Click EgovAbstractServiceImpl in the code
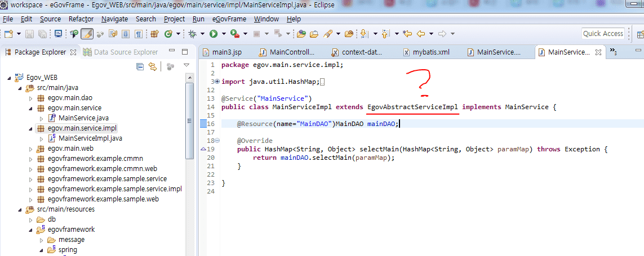 413,107
